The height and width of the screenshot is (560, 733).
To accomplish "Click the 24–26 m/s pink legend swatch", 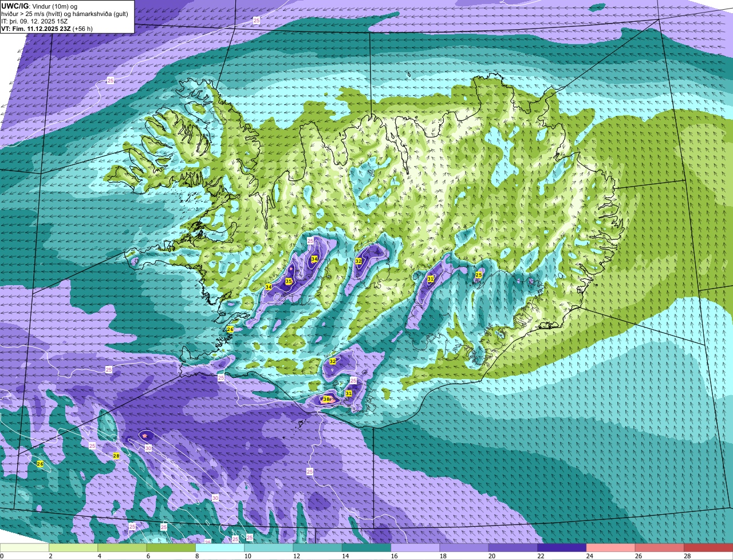I will point(611,547).
